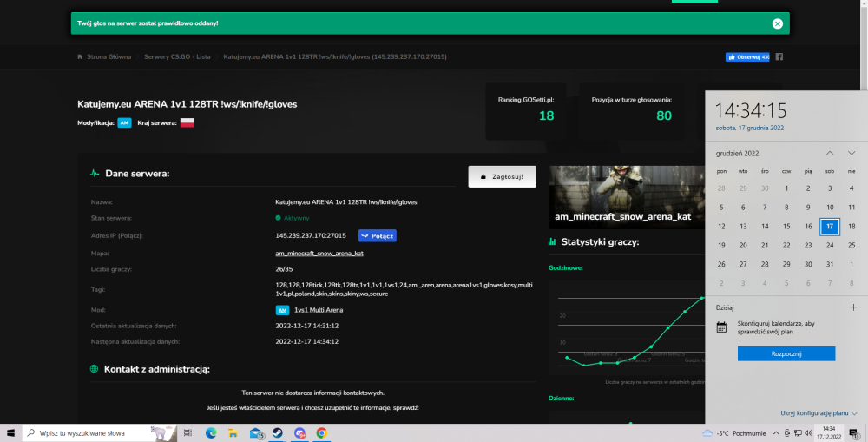Dismiss the green vote confirmation banner
This screenshot has width=868, height=442.
pyautogui.click(x=777, y=23)
